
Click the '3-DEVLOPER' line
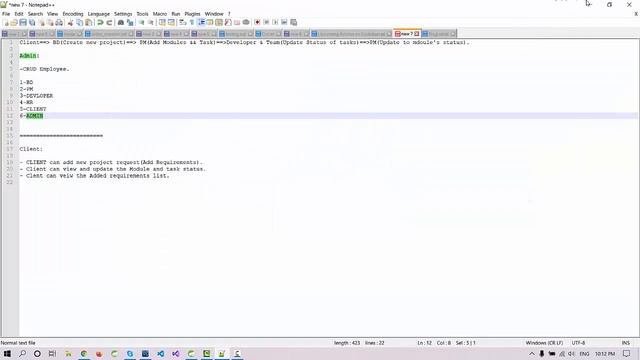click(36, 96)
